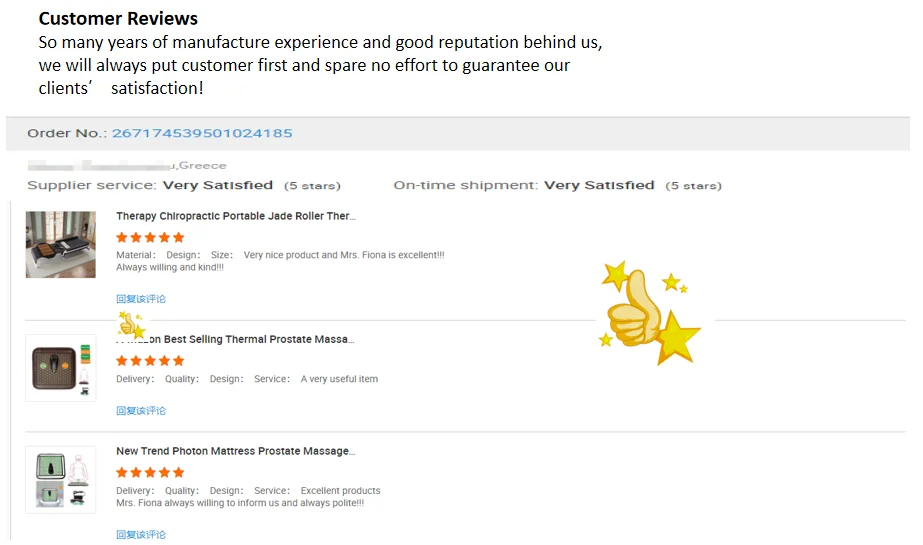
Task: Click 'A very useful item' review comment
Action: [339, 379]
